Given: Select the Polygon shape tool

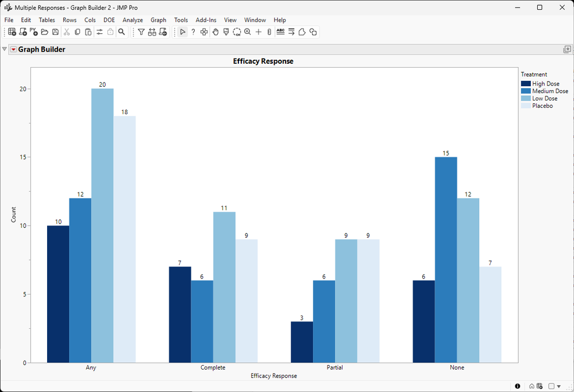Looking at the screenshot, I should [x=302, y=32].
